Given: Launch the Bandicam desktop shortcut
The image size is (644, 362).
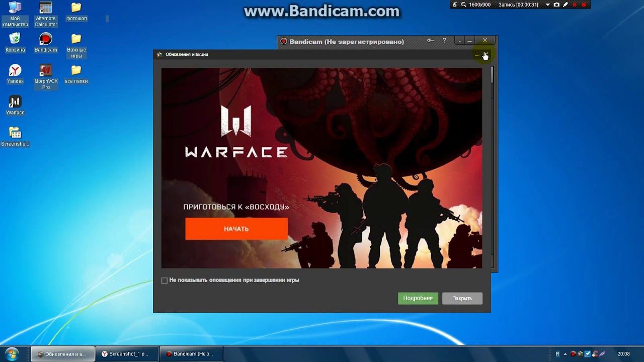Looking at the screenshot, I should click(46, 43).
